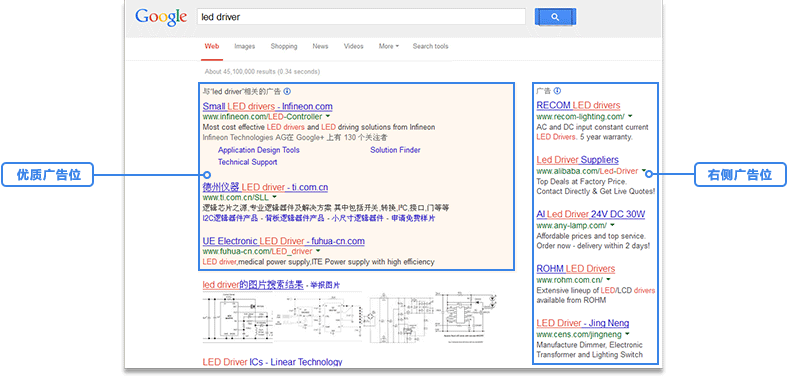
Task: Open Small LED drivers - Infineon.com ad
Action: click(x=268, y=106)
